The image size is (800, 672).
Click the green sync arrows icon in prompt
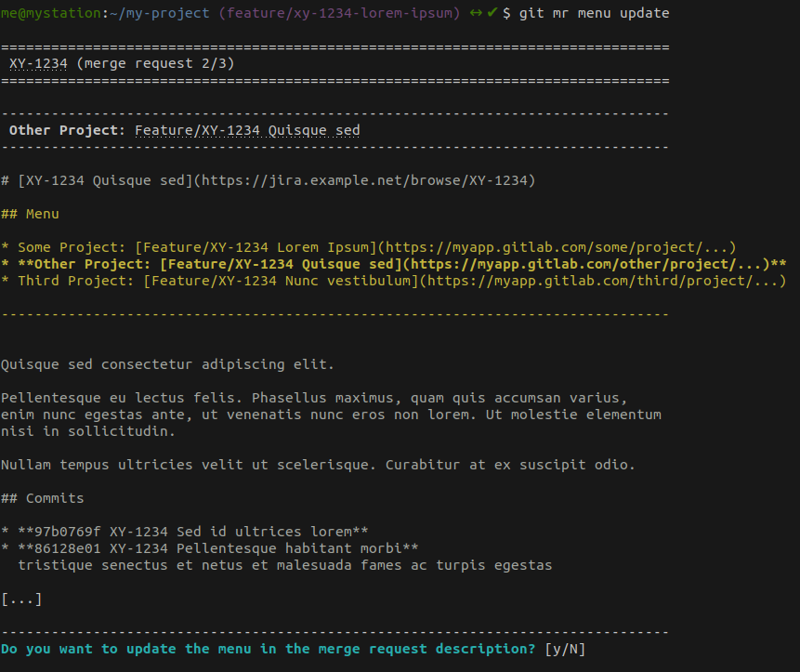coord(476,13)
